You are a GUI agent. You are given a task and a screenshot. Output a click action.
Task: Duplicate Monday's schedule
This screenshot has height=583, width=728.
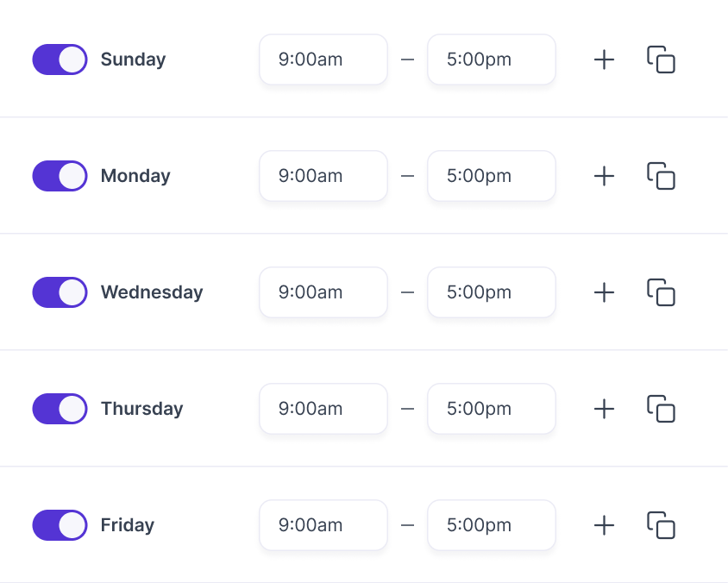point(661,176)
